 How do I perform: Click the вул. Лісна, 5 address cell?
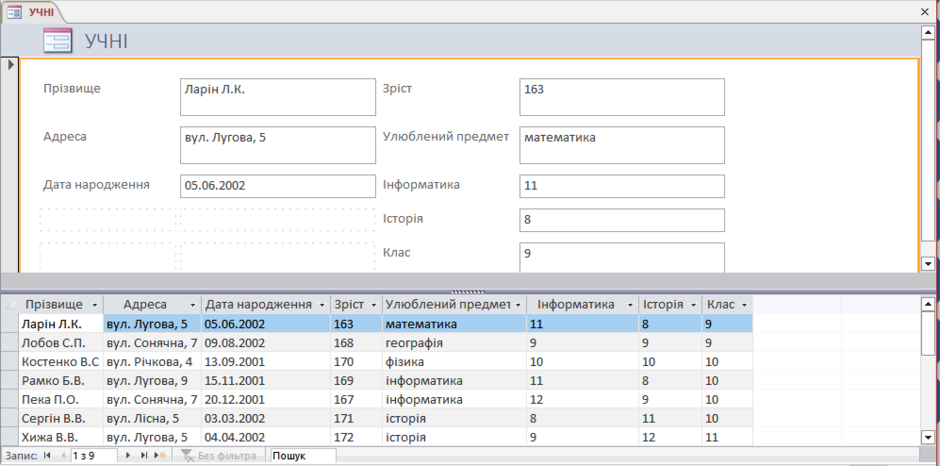pyautogui.click(x=152, y=418)
